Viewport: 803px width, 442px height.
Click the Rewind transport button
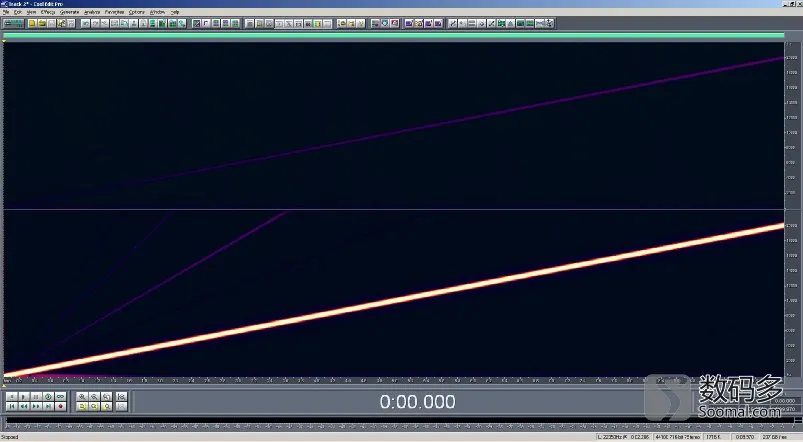pyautogui.click(x=24, y=406)
